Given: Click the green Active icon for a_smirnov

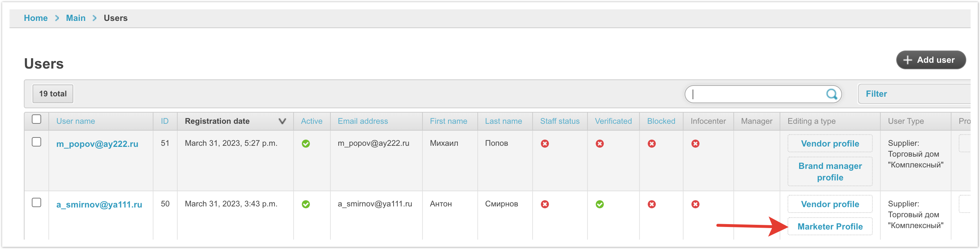Looking at the screenshot, I should click(x=305, y=205).
